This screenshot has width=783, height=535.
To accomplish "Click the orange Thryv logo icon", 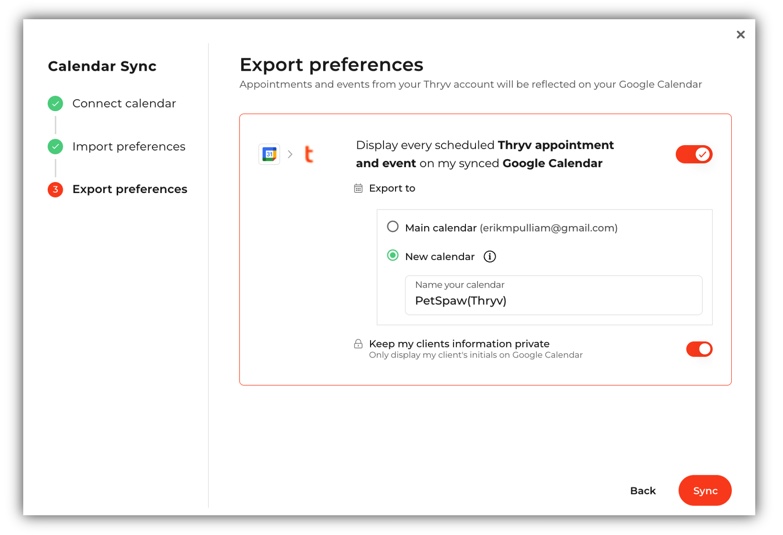I will (x=309, y=154).
